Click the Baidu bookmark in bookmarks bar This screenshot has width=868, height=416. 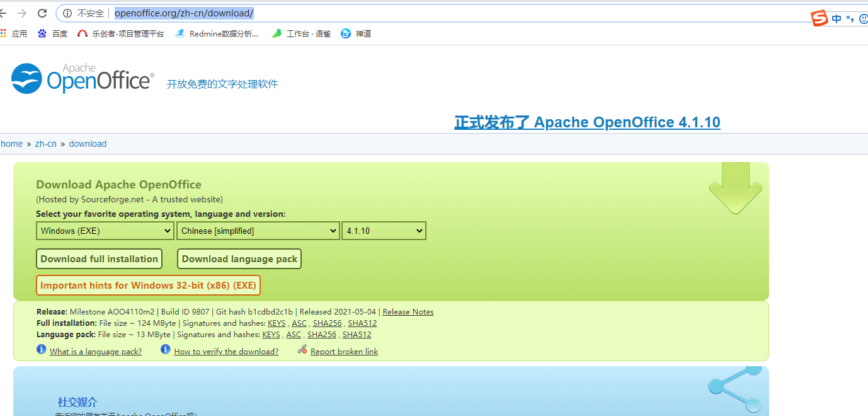pyautogui.click(x=53, y=34)
